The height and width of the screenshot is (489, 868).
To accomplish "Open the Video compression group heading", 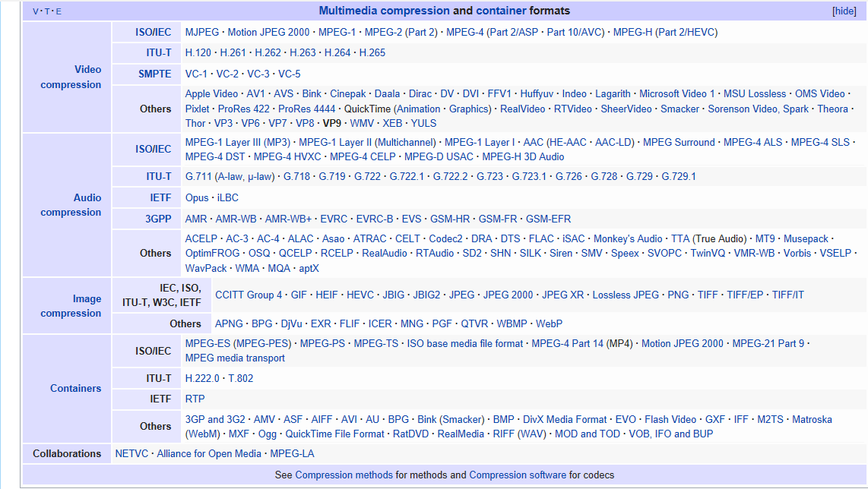I will (x=71, y=77).
